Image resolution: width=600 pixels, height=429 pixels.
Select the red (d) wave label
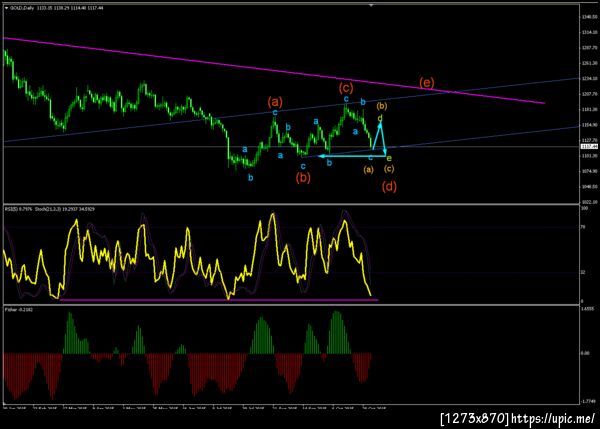point(389,187)
